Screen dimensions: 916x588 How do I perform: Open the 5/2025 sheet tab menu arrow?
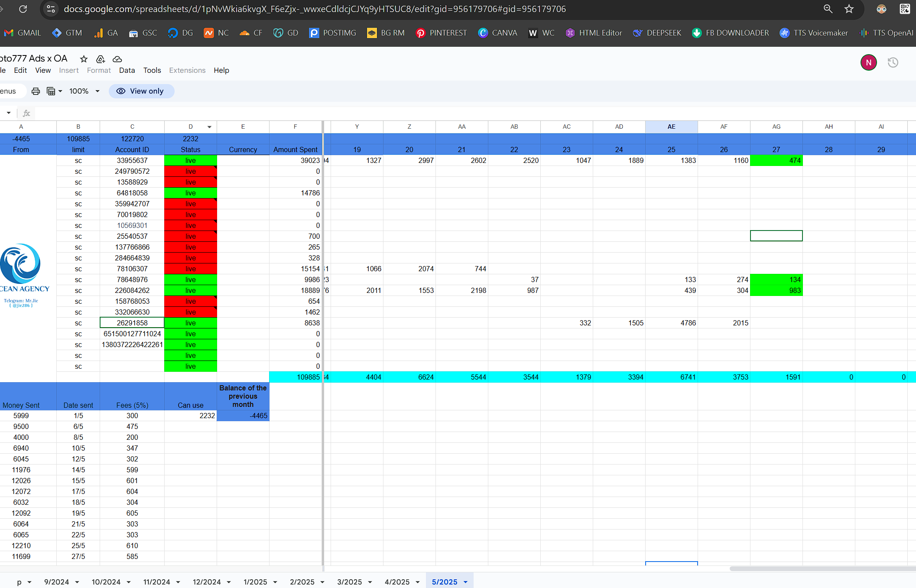click(466, 582)
